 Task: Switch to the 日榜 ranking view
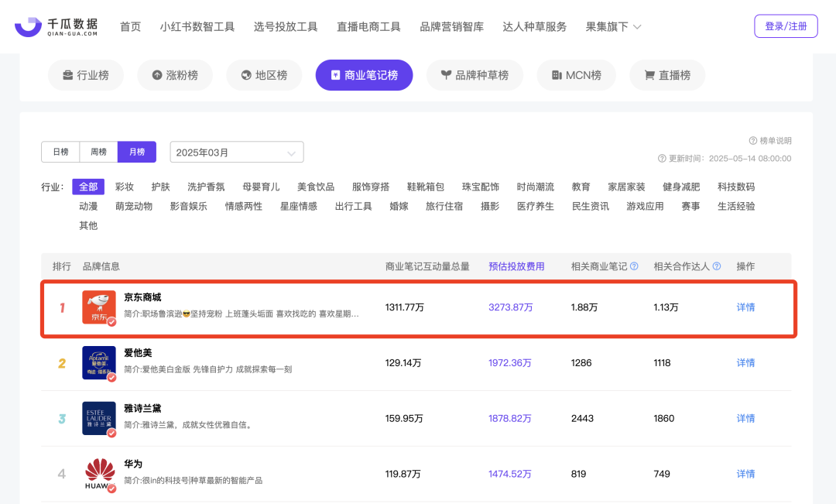60,152
